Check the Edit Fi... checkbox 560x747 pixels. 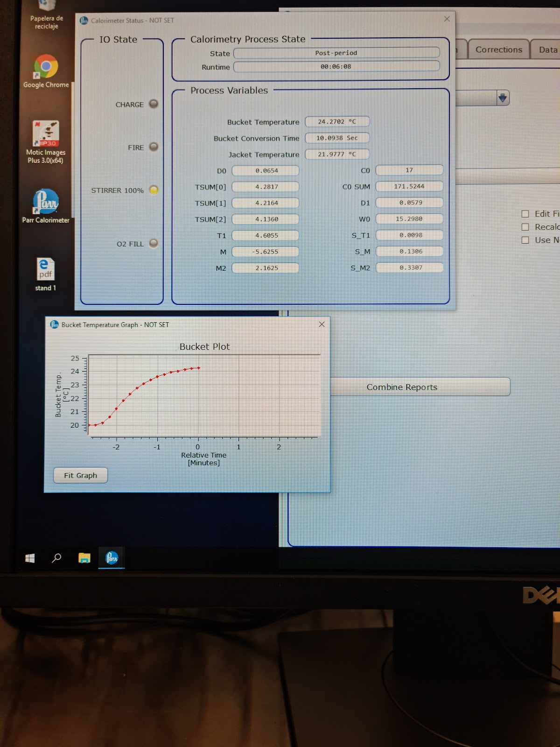click(525, 214)
